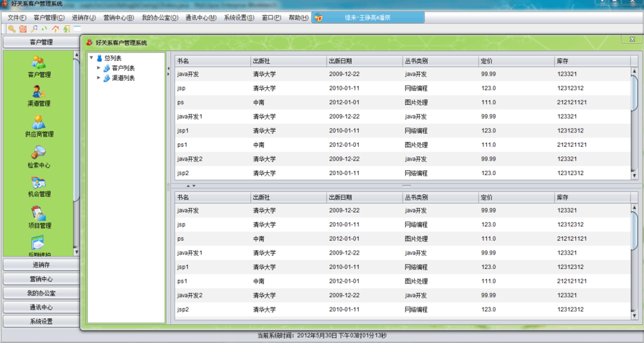Click the calendar toolbar icon
The image size is (644, 343).
67,29
